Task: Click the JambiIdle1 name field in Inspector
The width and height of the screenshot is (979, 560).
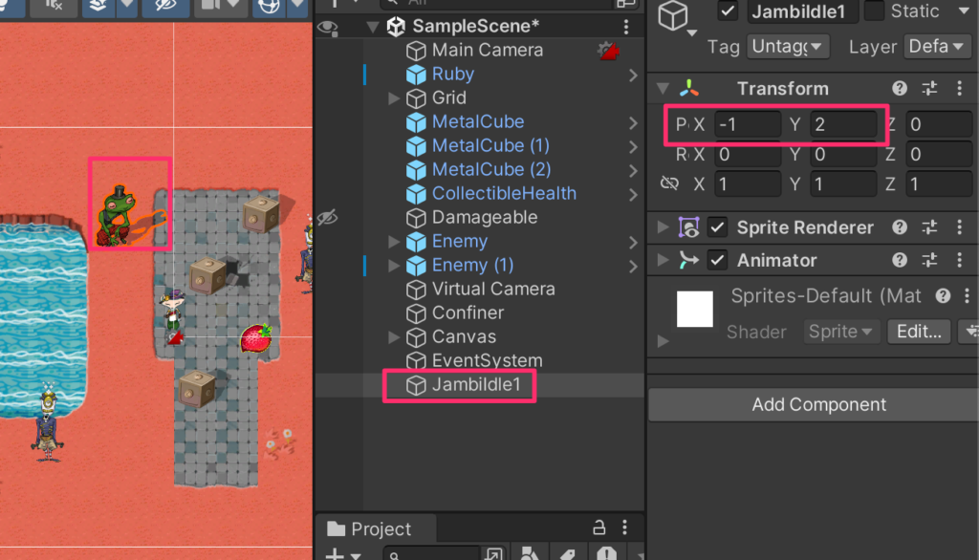Action: 803,11
